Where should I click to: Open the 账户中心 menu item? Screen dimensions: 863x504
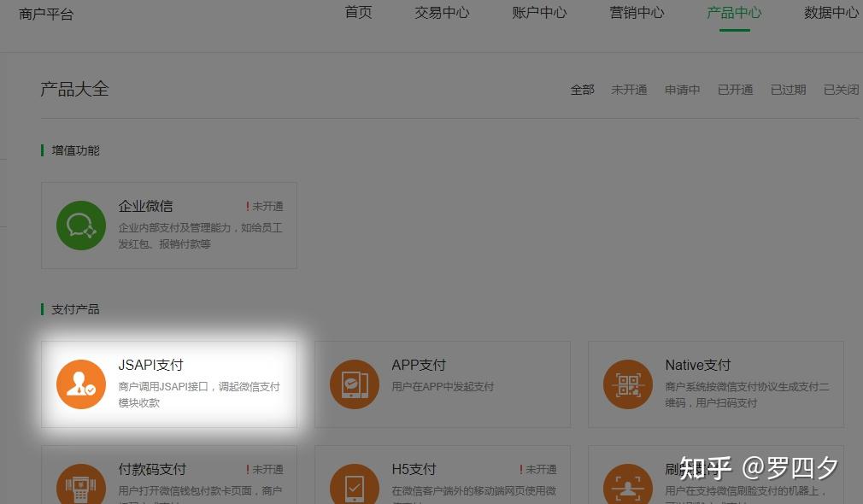(539, 13)
